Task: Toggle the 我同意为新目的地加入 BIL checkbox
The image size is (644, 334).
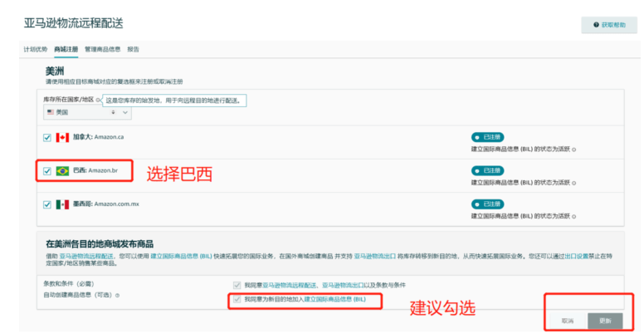Action: (x=237, y=299)
